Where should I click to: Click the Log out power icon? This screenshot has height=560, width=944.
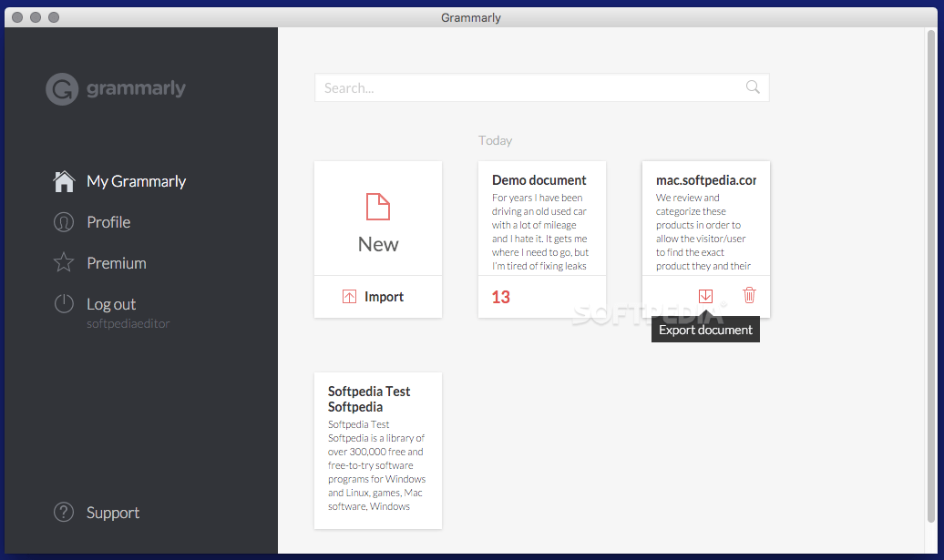[x=64, y=304]
